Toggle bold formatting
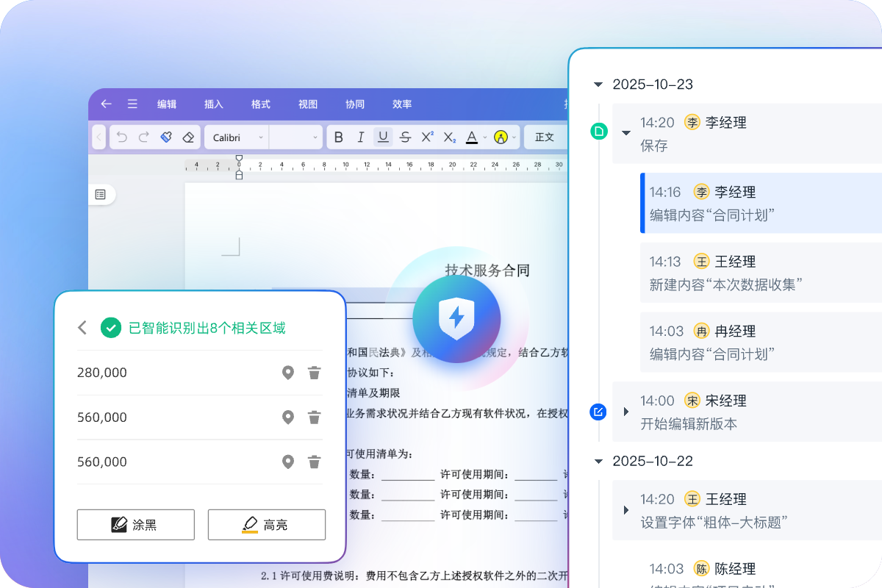This screenshot has width=882, height=588. [339, 137]
